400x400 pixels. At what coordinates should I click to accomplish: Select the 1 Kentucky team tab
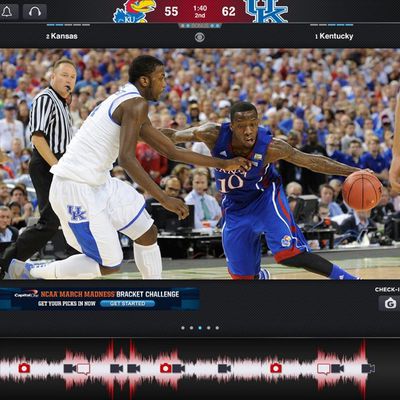[x=334, y=36]
